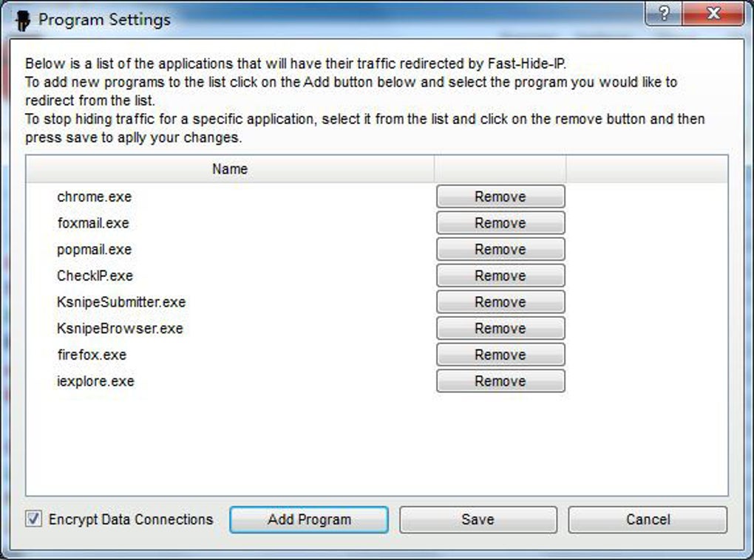Screen dimensions: 754x560
Task: Remove firefox.exe from the list
Action: point(500,355)
